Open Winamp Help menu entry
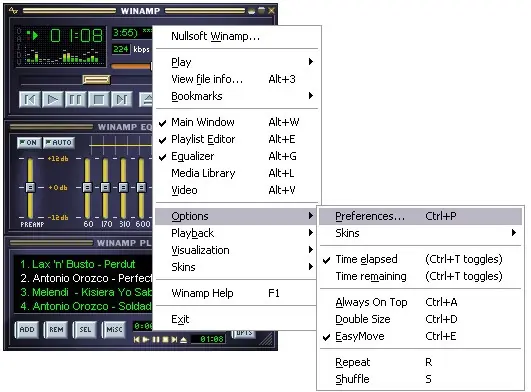The width and height of the screenshot is (531, 392). [x=236, y=293]
